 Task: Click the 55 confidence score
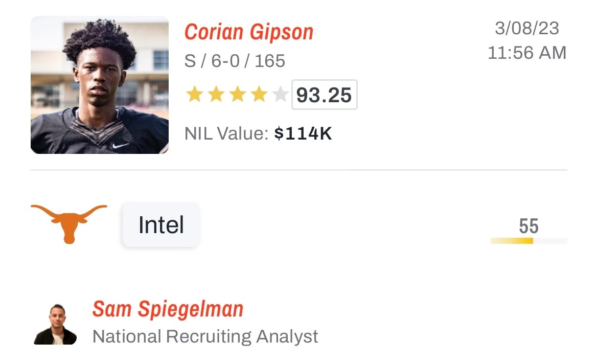528,226
